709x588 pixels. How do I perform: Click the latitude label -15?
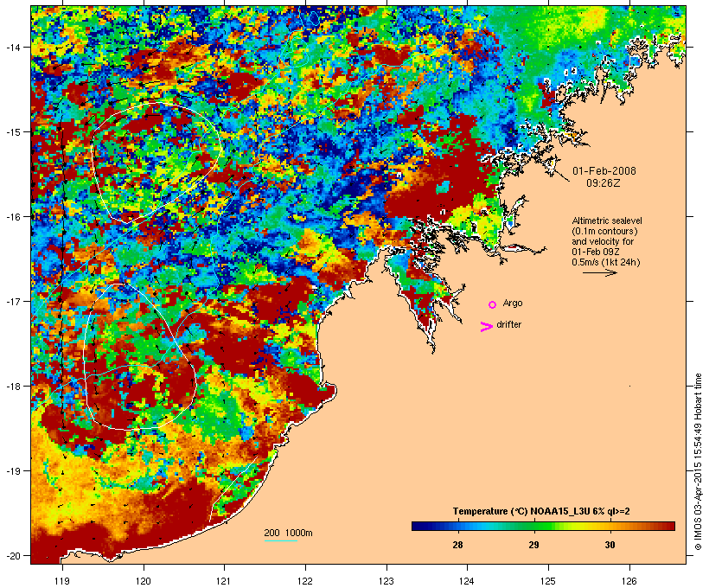(12, 132)
